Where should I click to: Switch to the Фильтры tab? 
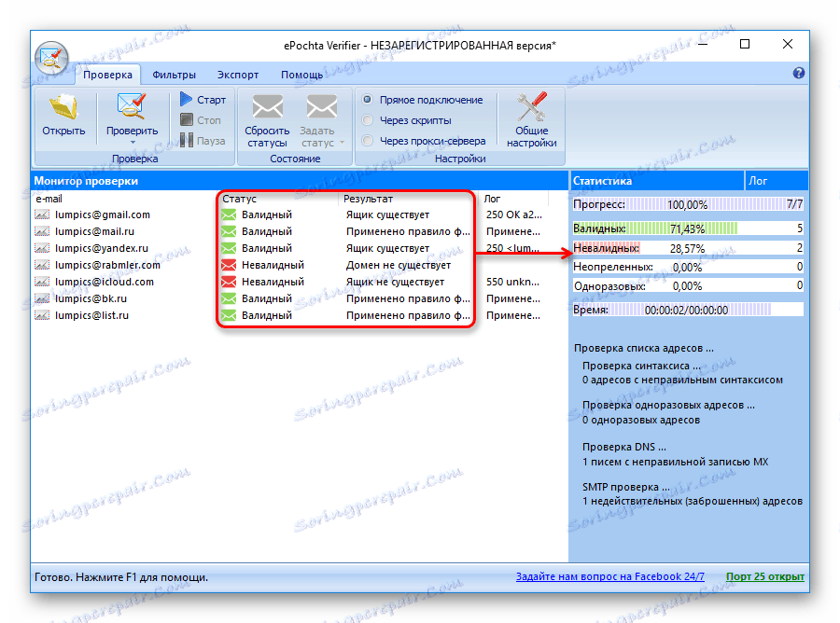click(175, 74)
